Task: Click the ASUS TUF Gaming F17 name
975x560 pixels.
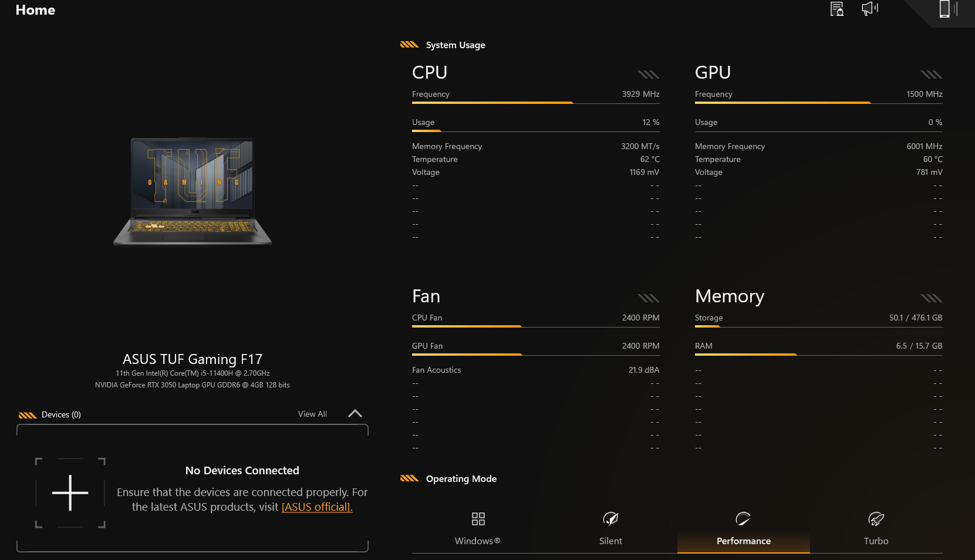Action: (193, 359)
